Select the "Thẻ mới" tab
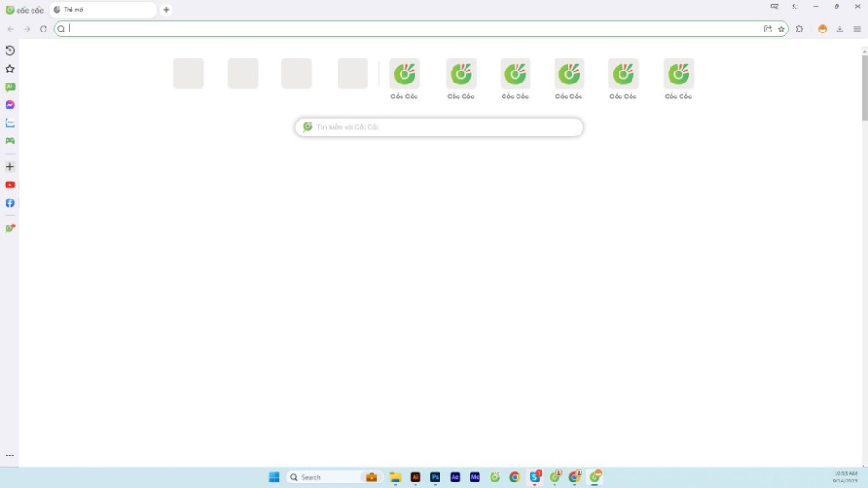The width and height of the screenshot is (868, 488). pyautogui.click(x=102, y=10)
